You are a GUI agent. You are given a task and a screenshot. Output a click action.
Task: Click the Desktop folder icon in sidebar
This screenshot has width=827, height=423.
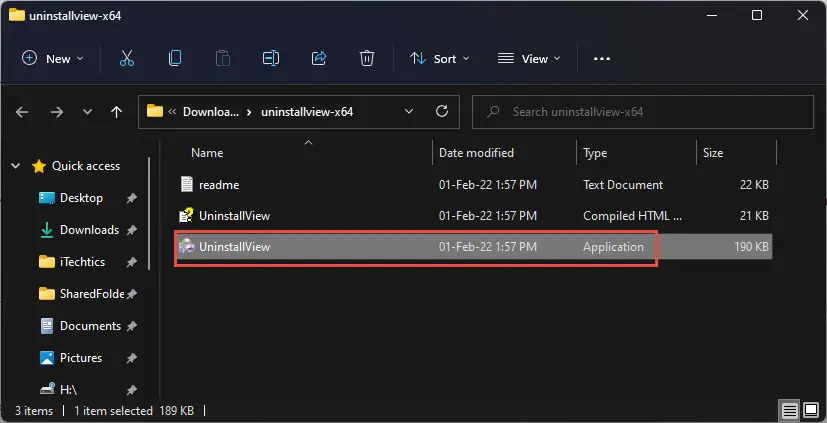click(46, 198)
